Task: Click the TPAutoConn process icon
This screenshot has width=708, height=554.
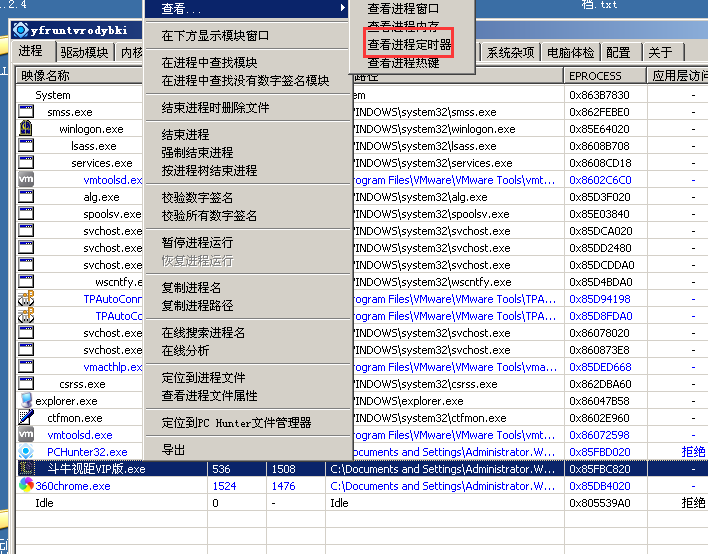Action: pyautogui.click(x=26, y=298)
